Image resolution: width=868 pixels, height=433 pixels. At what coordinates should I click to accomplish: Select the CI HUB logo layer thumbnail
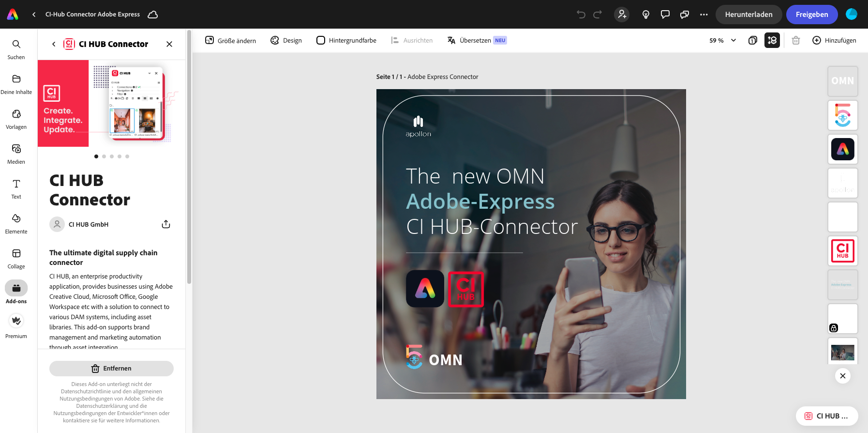(x=843, y=251)
